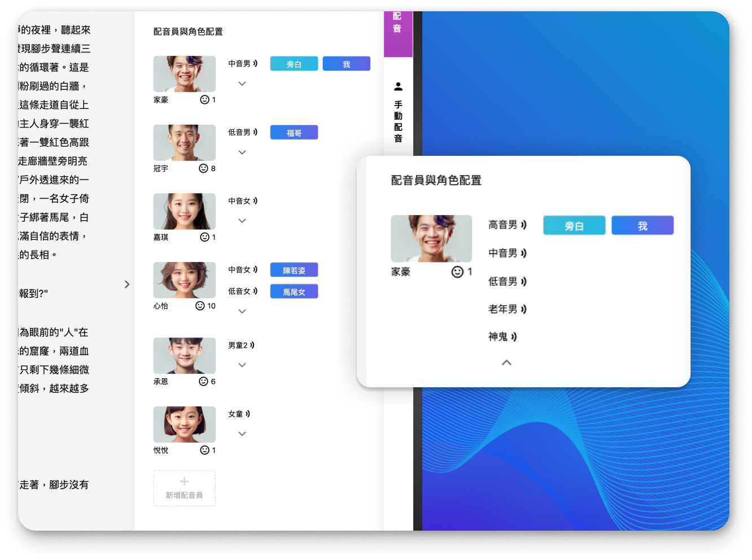Play 老年男 voice sample sound icon
Screen dimensions: 752x560
coord(523,309)
